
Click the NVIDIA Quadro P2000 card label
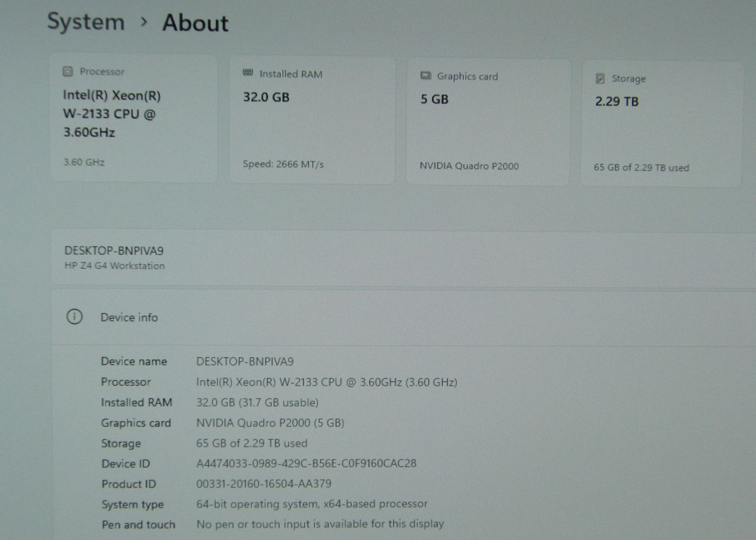coord(469,166)
